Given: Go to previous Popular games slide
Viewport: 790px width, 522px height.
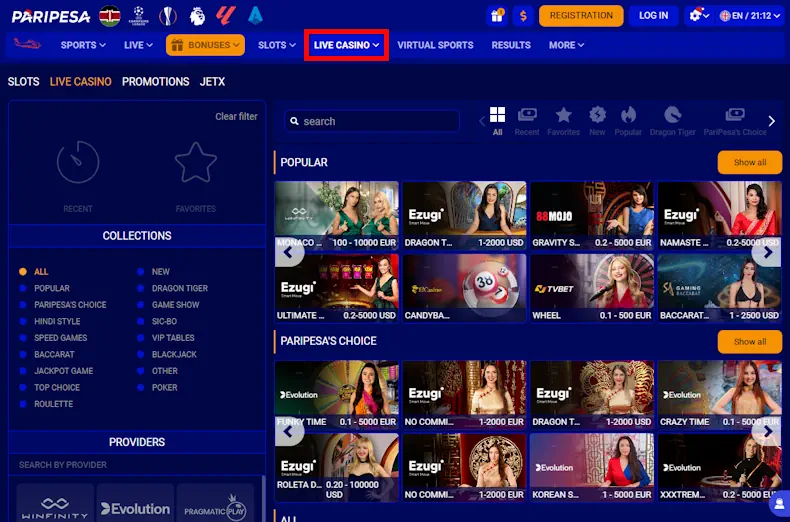Looking at the screenshot, I should pyautogui.click(x=288, y=252).
